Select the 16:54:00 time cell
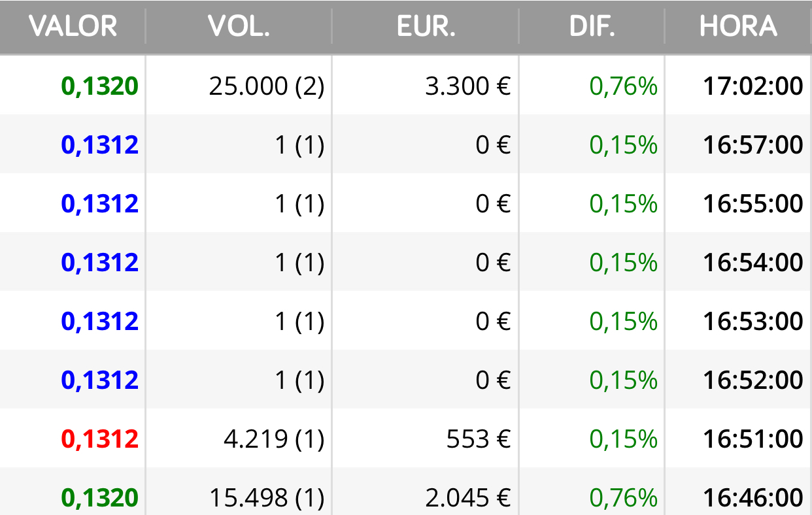Image resolution: width=812 pixels, height=515 pixels. 753,262
